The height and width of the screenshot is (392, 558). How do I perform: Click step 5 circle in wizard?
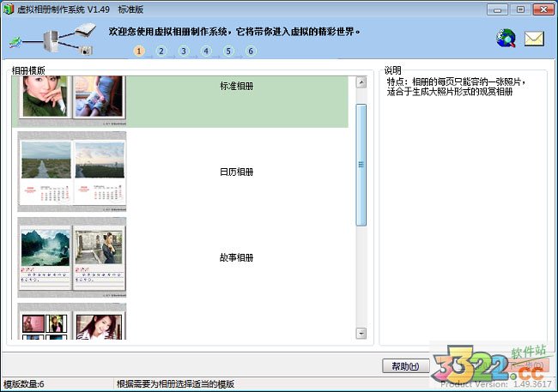click(228, 51)
